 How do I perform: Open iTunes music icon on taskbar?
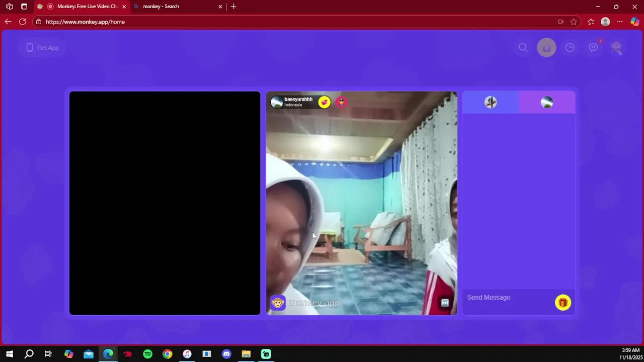click(x=187, y=354)
